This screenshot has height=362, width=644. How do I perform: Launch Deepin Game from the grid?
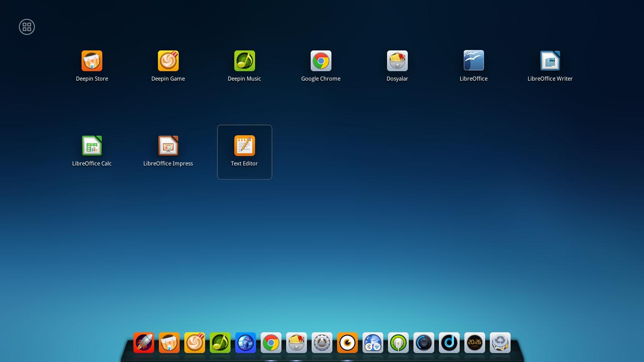pyautogui.click(x=168, y=61)
